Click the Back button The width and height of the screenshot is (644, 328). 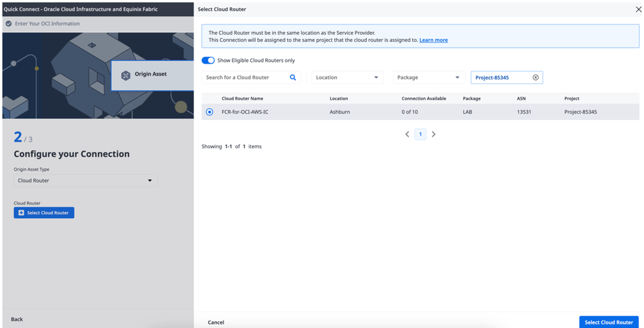(x=17, y=319)
